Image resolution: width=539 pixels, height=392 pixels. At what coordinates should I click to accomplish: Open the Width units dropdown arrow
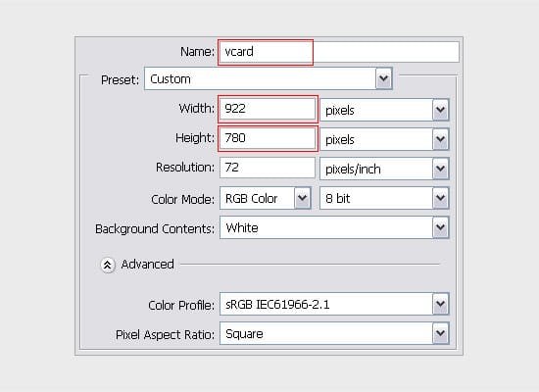(x=440, y=110)
